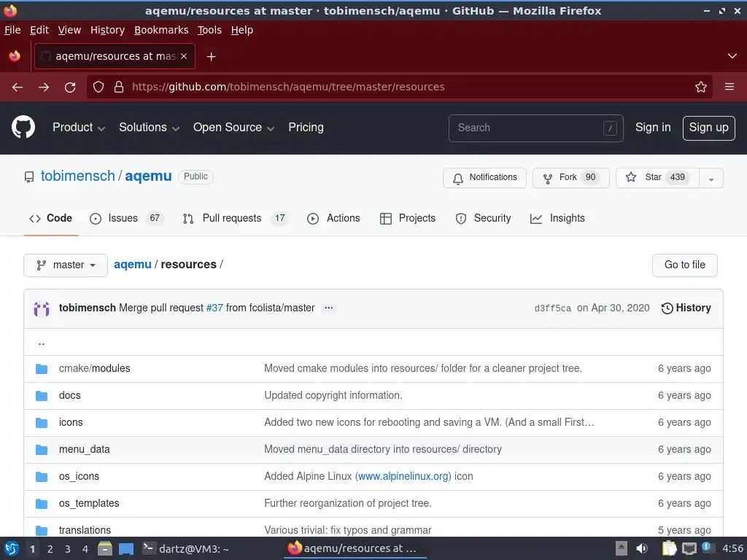Open the Firefox History menu
Image resolution: width=747 pixels, height=560 pixels.
point(107,30)
